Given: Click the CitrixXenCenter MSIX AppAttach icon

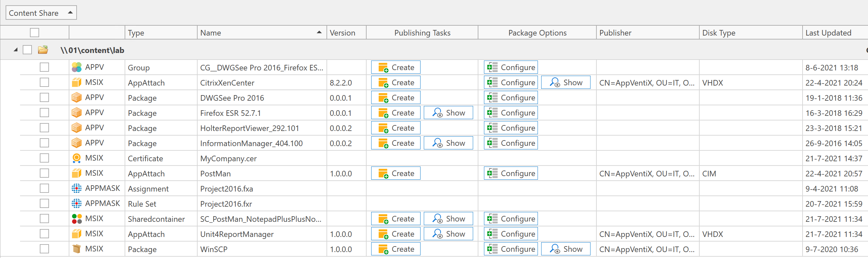Looking at the screenshot, I should (x=77, y=82).
